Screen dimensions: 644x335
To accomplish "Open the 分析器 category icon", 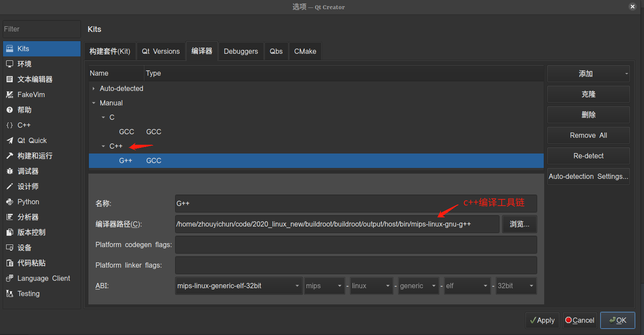I will 10,217.
